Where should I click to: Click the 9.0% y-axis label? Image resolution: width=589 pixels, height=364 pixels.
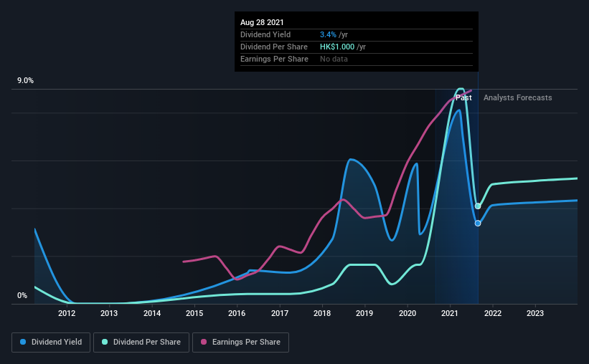click(25, 81)
